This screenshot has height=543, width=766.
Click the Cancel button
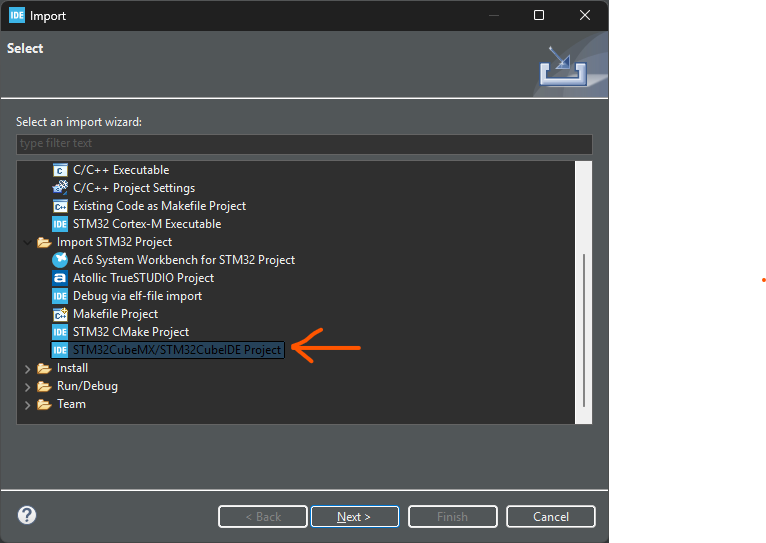tap(551, 517)
